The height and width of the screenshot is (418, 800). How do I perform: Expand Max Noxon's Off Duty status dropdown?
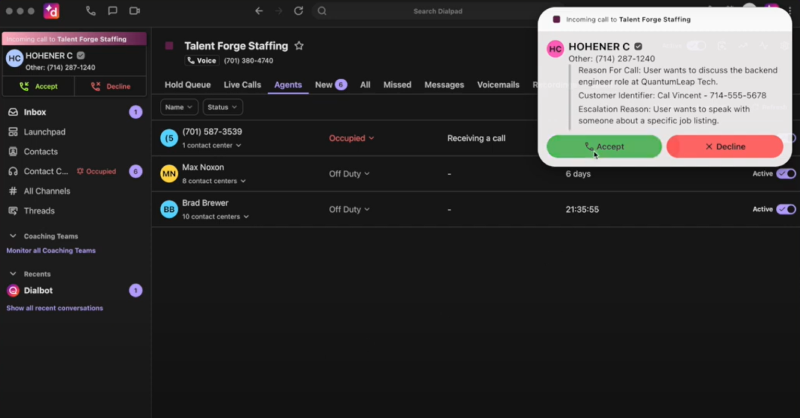pos(351,174)
